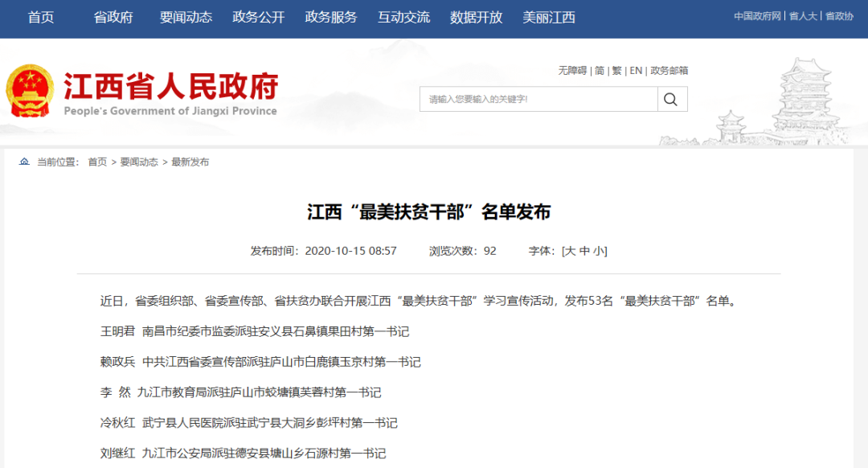Open 互动交流 navigation item
Screen dimensions: 868x468
tap(403, 18)
